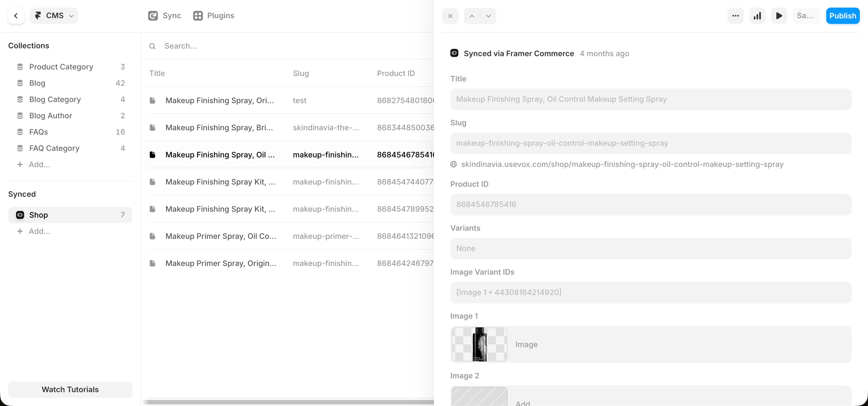Screen dimensions: 868x406
Task: Open the Product Category collection
Action: pyautogui.click(x=61, y=67)
